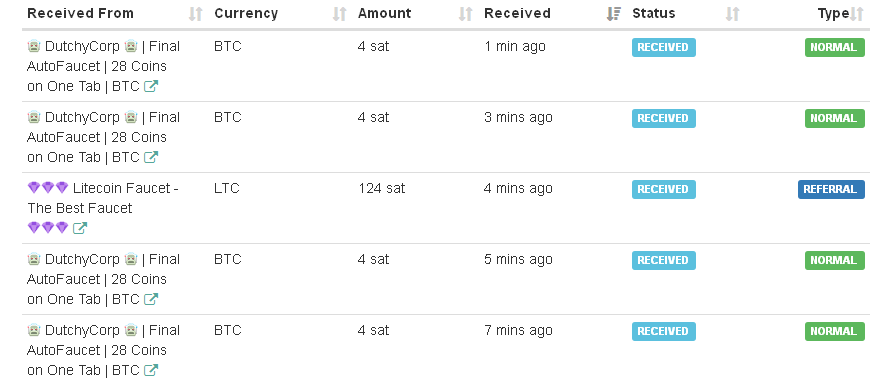The image size is (895, 379).
Task: Open external link icon for Litecoin Faucet
Action: click(x=80, y=228)
